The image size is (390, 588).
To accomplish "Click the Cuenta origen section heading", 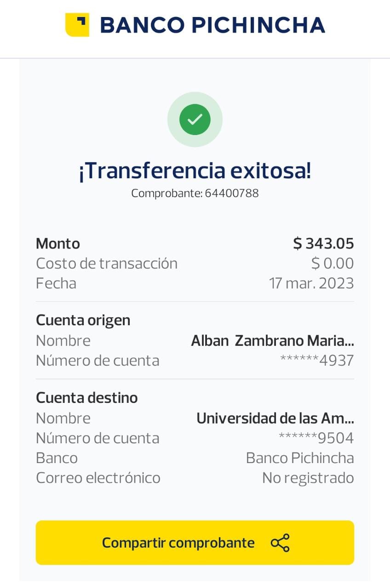I will click(83, 320).
